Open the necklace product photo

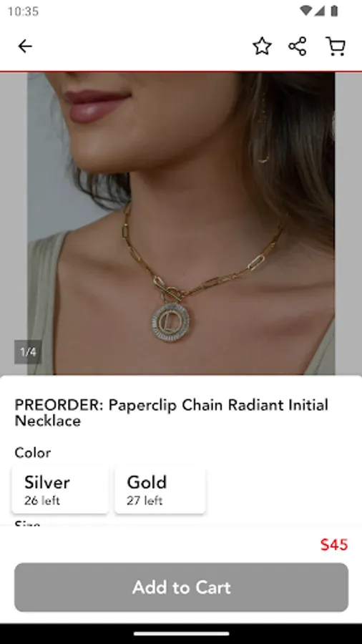coord(181,223)
